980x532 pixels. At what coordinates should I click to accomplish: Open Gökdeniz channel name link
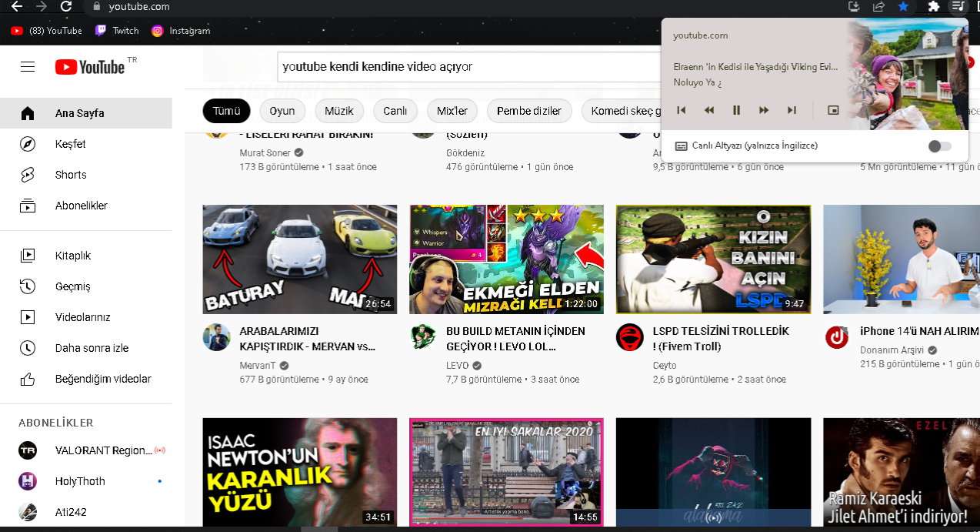coord(466,152)
